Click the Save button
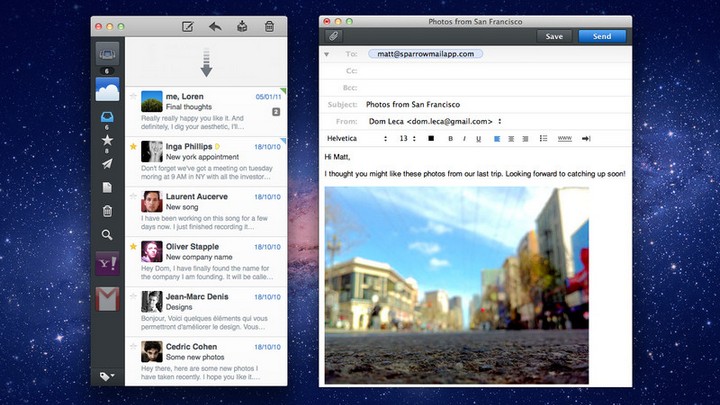The height and width of the screenshot is (405, 720). [554, 36]
